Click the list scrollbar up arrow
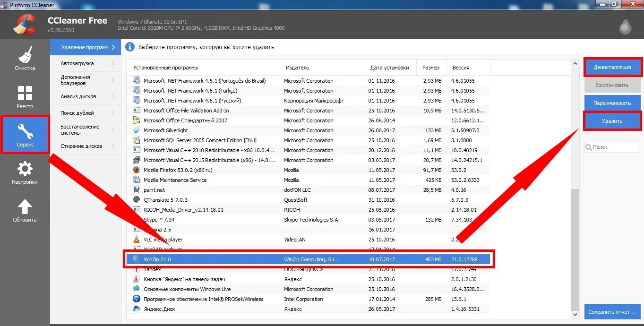Screen dimensions: 644x326 tap(575, 63)
